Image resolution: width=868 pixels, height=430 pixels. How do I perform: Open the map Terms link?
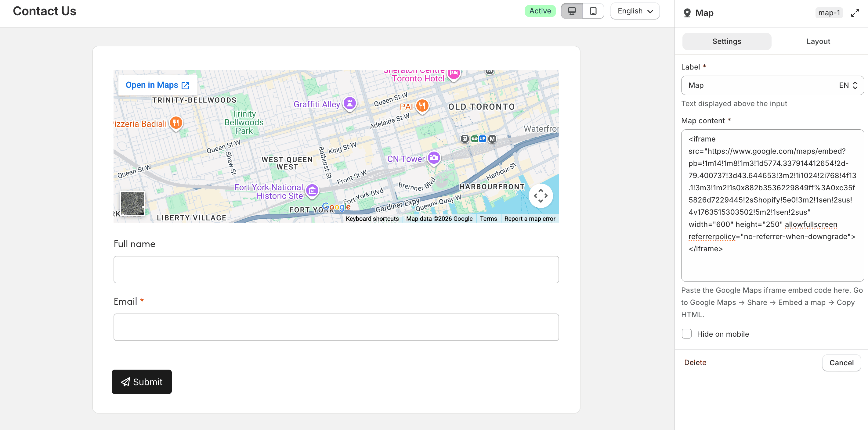(488, 219)
